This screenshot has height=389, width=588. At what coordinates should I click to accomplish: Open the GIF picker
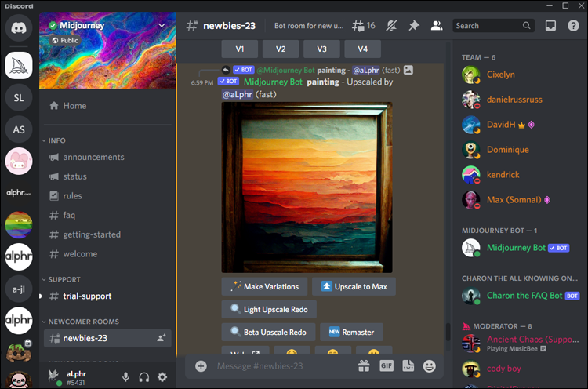click(387, 365)
